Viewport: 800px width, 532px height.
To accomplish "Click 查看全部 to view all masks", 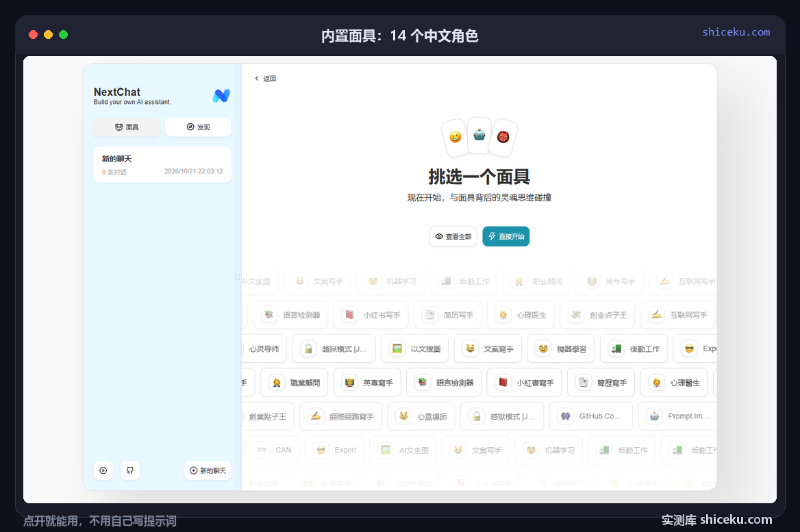I will coord(453,236).
